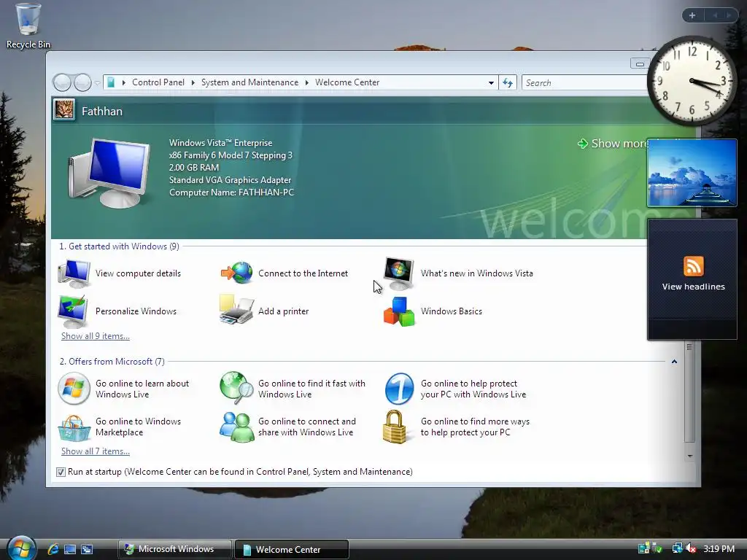The image size is (747, 560).
Task: Open the Windows Basics colored blocks icon
Action: point(399,311)
